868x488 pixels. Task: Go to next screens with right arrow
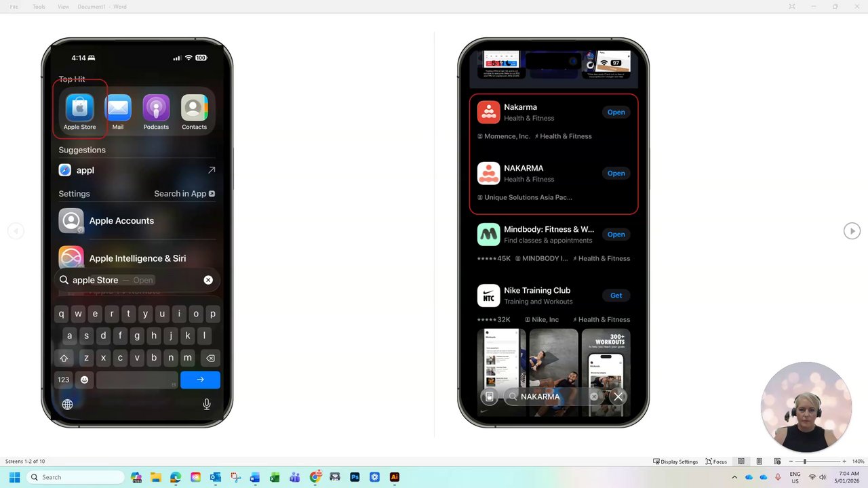pyautogui.click(x=852, y=231)
